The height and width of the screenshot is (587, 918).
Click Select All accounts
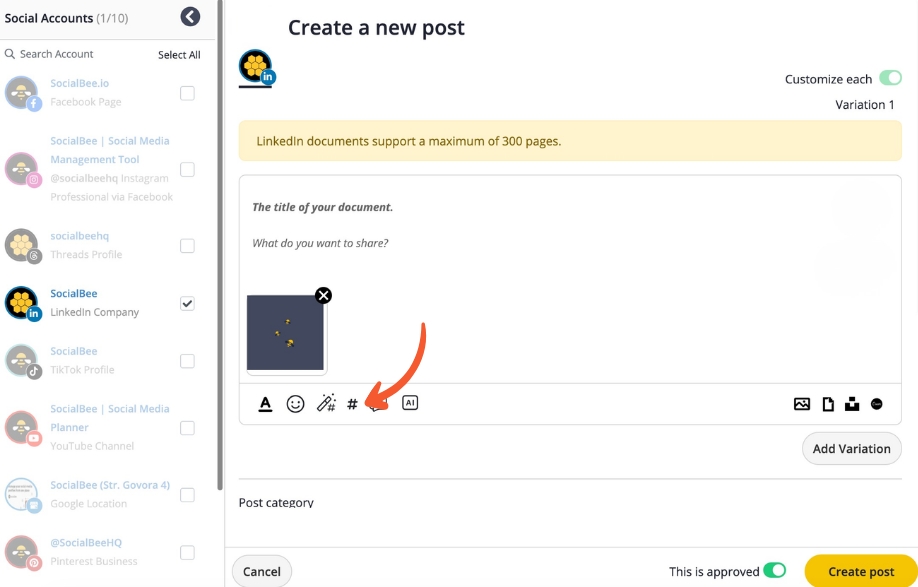[179, 55]
